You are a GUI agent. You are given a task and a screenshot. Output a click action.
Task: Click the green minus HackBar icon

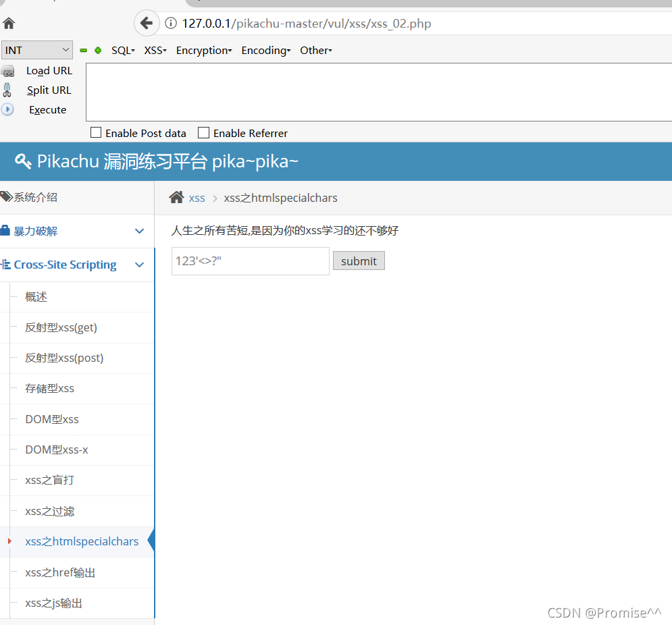point(84,51)
